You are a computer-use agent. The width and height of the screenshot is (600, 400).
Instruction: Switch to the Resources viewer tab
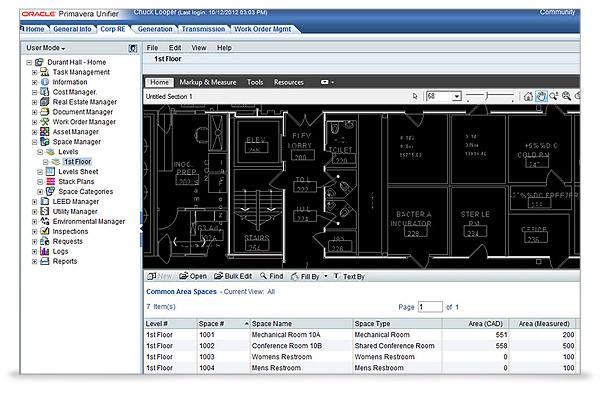click(x=289, y=82)
